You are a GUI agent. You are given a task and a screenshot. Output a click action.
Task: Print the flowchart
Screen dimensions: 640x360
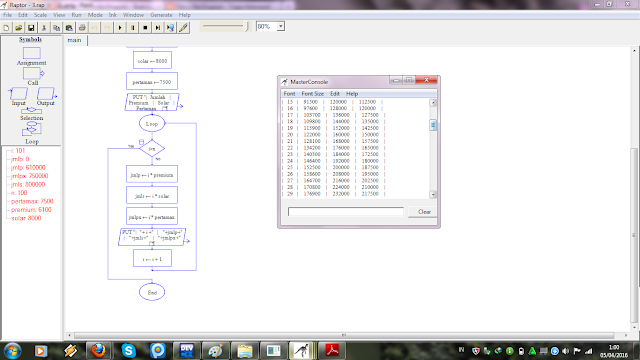point(82,28)
